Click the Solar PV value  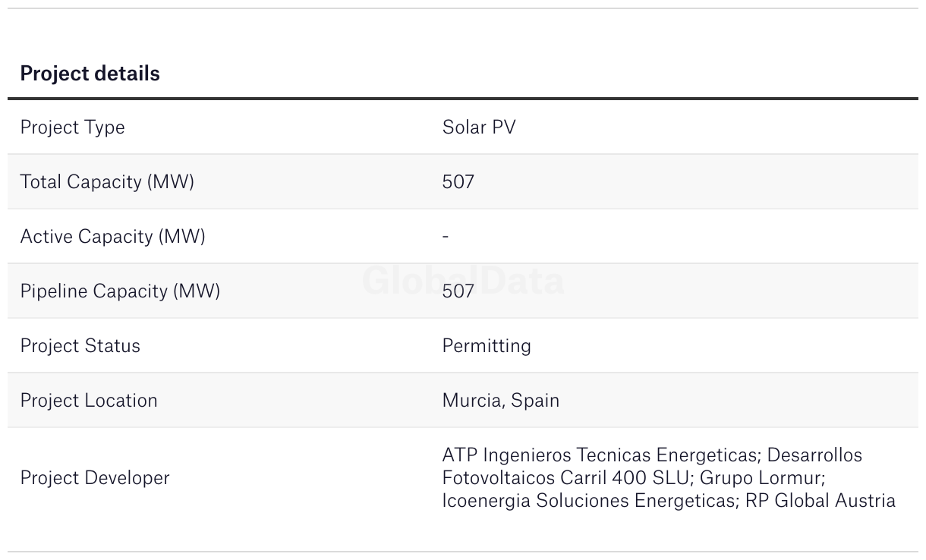pos(479,127)
